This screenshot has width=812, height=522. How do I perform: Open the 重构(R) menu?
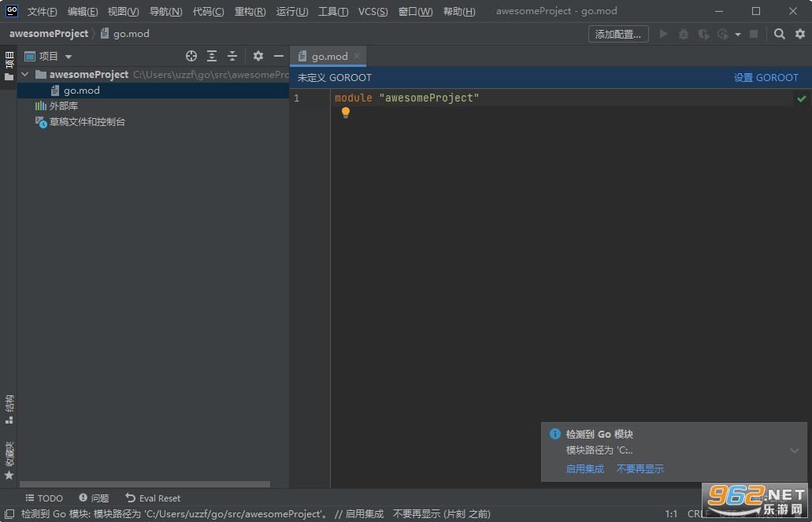click(x=250, y=11)
